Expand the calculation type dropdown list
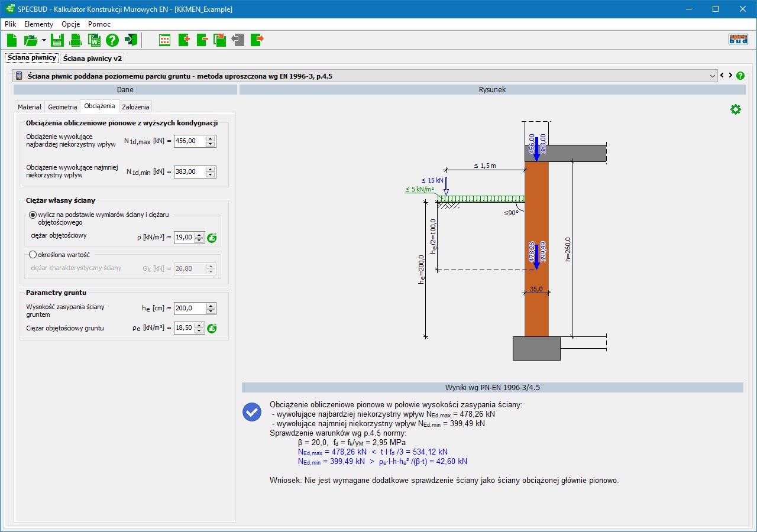The height and width of the screenshot is (532, 757). pyautogui.click(x=712, y=76)
